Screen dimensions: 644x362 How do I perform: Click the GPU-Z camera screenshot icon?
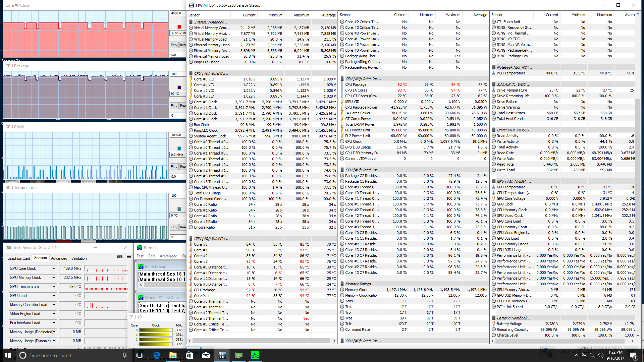119,256
